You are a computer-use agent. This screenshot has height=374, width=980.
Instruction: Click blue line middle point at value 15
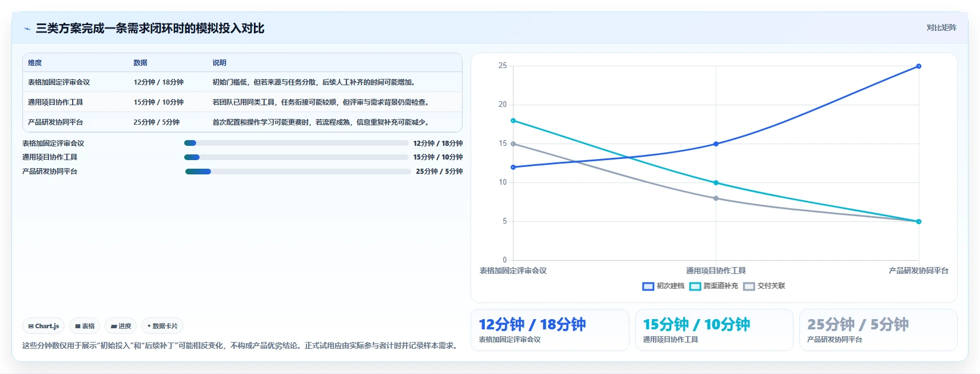pos(716,144)
